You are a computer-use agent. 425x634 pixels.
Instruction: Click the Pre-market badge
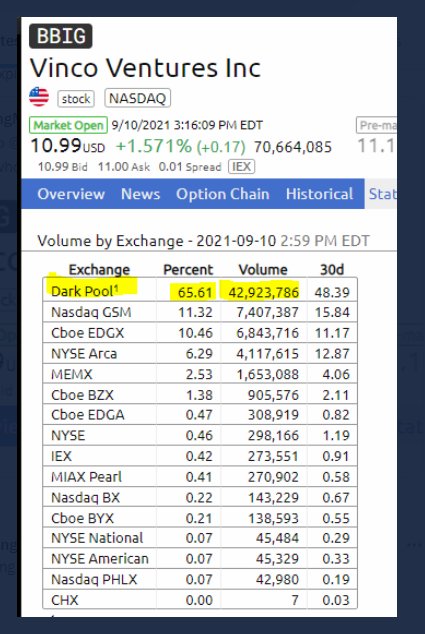(376, 125)
